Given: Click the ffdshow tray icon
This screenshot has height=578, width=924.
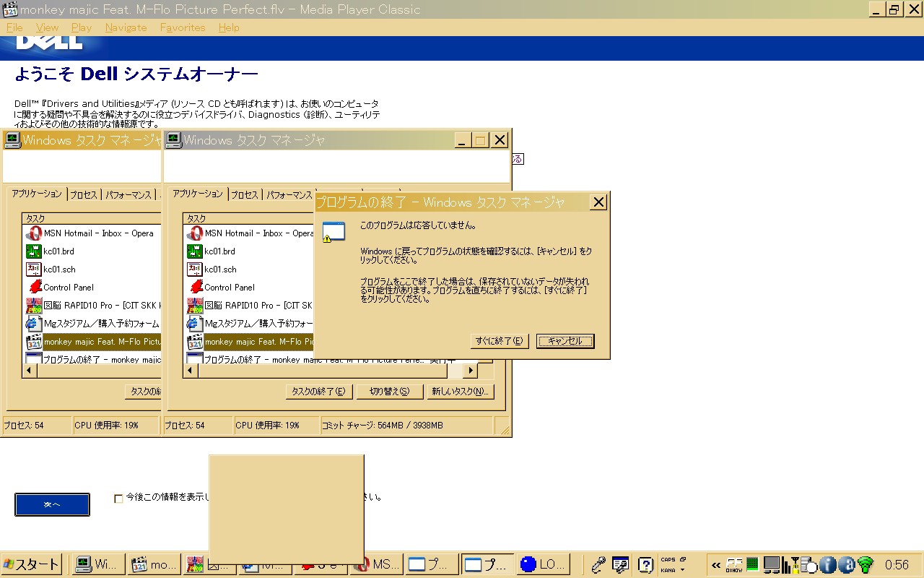Looking at the screenshot, I should [734, 564].
